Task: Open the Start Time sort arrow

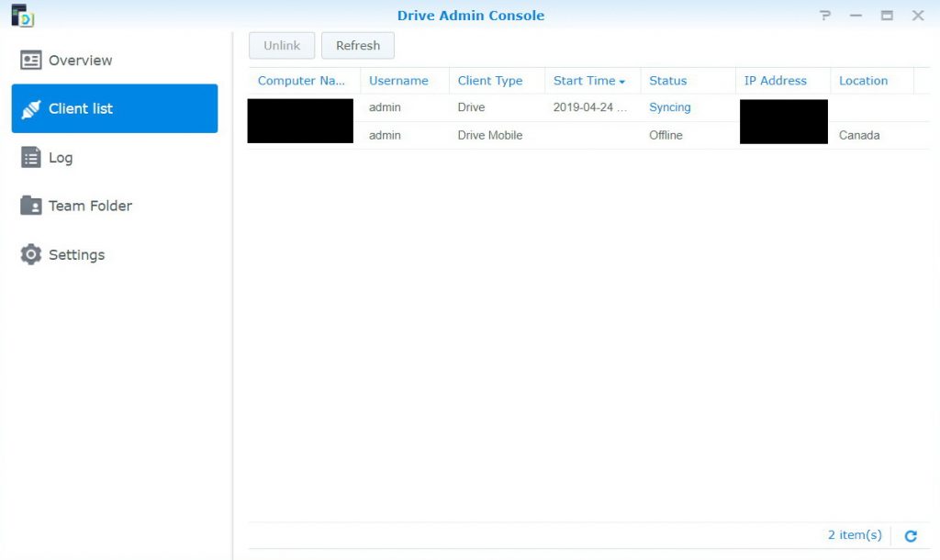Action: tap(622, 82)
